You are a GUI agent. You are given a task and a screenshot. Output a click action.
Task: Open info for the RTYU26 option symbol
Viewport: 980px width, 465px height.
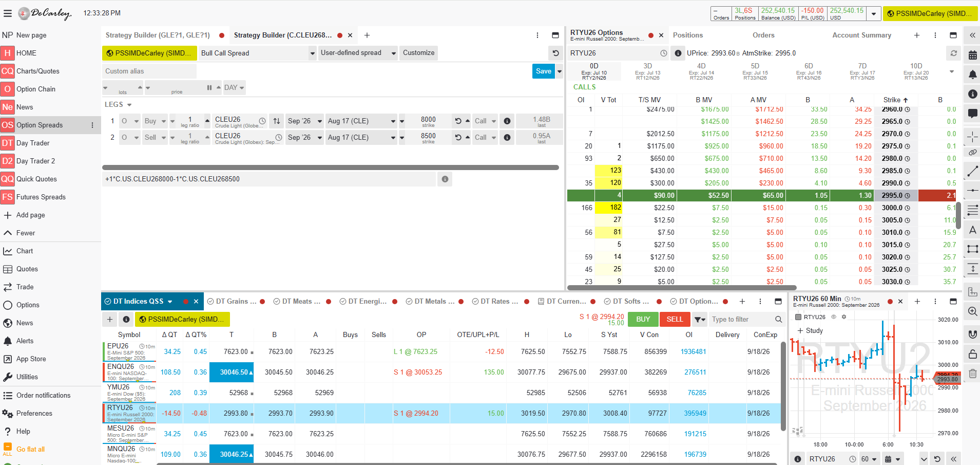(678, 53)
